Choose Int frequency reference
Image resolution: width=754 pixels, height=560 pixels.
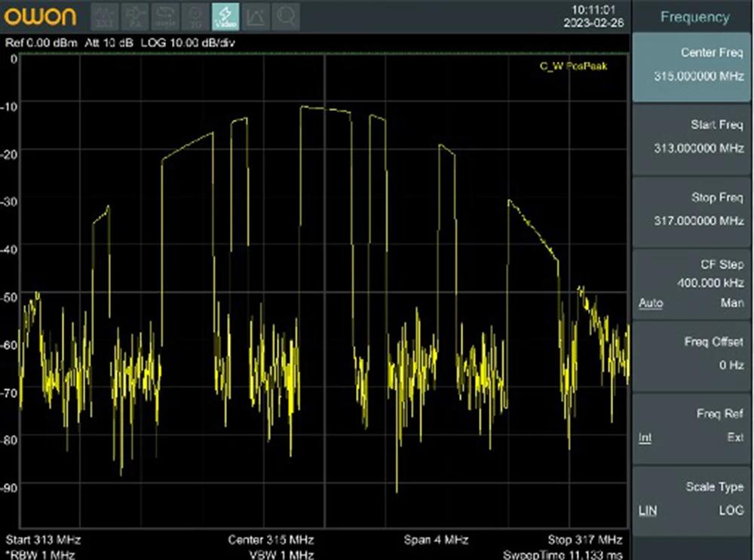(645, 437)
